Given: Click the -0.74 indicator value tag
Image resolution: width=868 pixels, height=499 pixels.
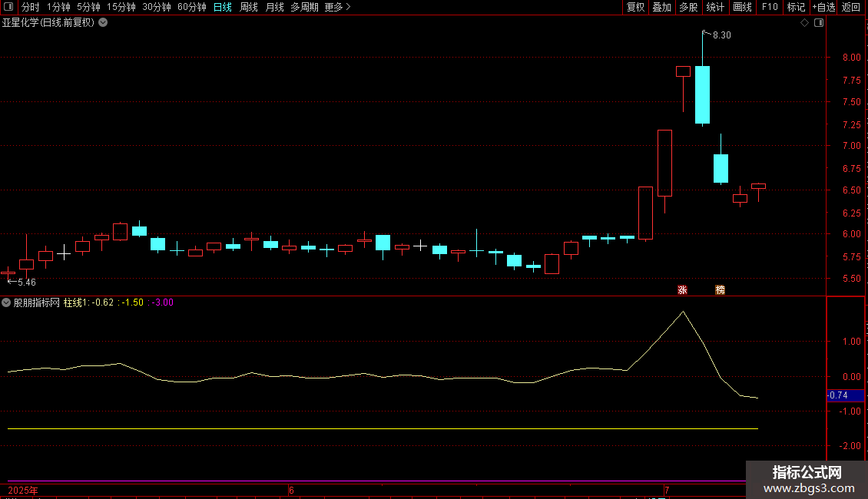Looking at the screenshot, I should (x=845, y=395).
